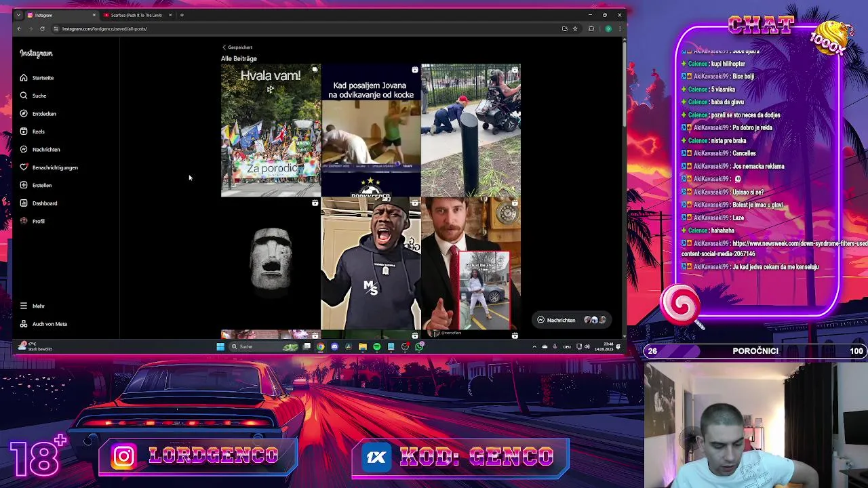The image size is (868, 488).
Task: Click the browser back arrow
Action: (19, 28)
